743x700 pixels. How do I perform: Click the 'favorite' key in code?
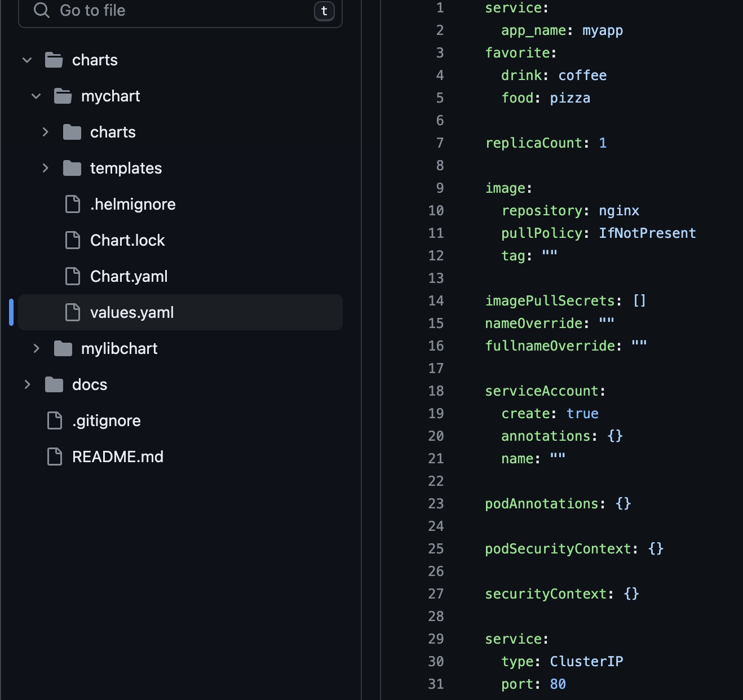[518, 53]
